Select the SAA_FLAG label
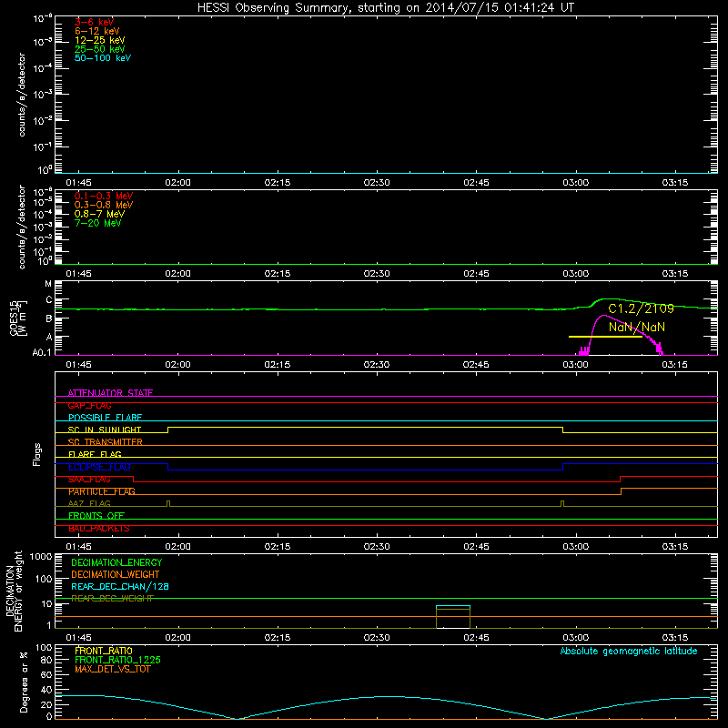 click(89, 479)
